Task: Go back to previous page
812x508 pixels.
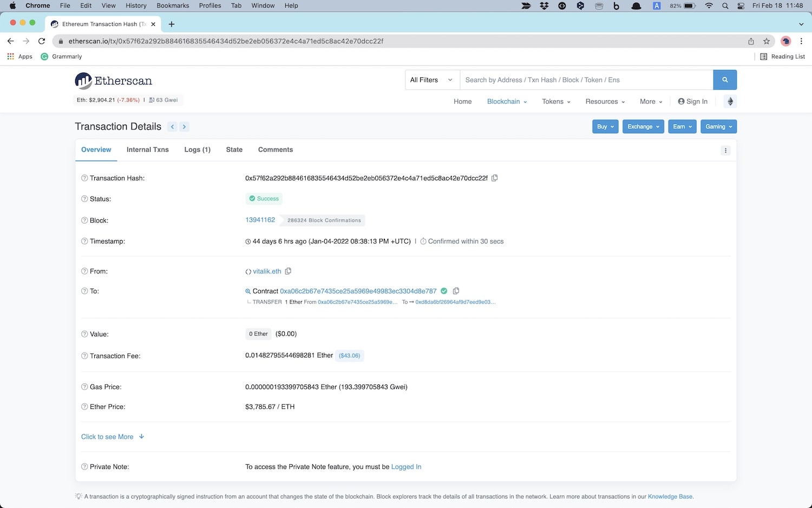Action: (x=10, y=41)
